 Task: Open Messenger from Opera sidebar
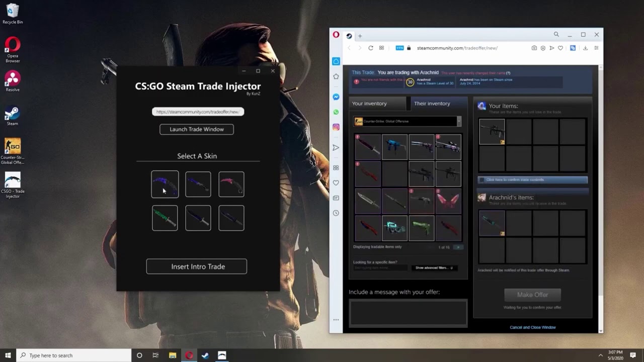[x=336, y=97]
